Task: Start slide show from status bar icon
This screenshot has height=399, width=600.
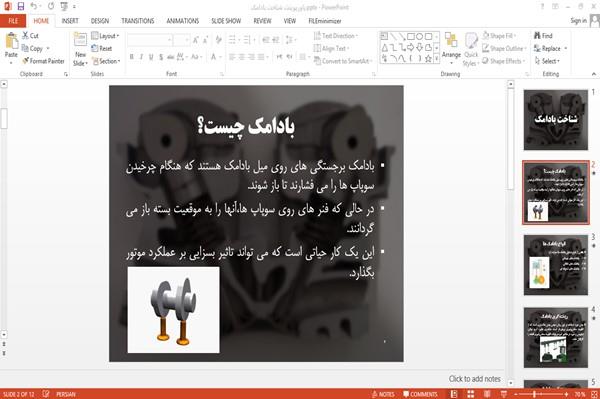Action: click(x=504, y=394)
